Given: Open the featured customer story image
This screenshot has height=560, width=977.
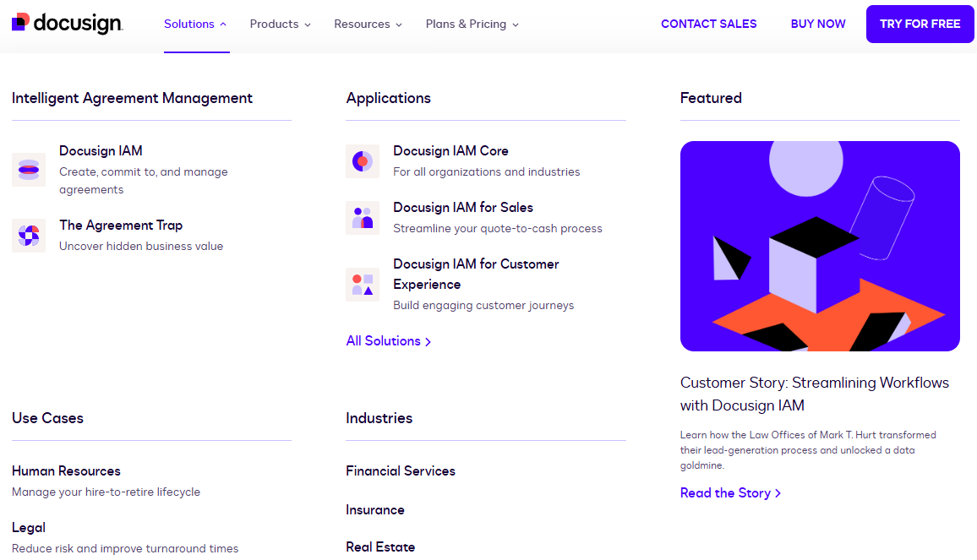Looking at the screenshot, I should pyautogui.click(x=820, y=246).
